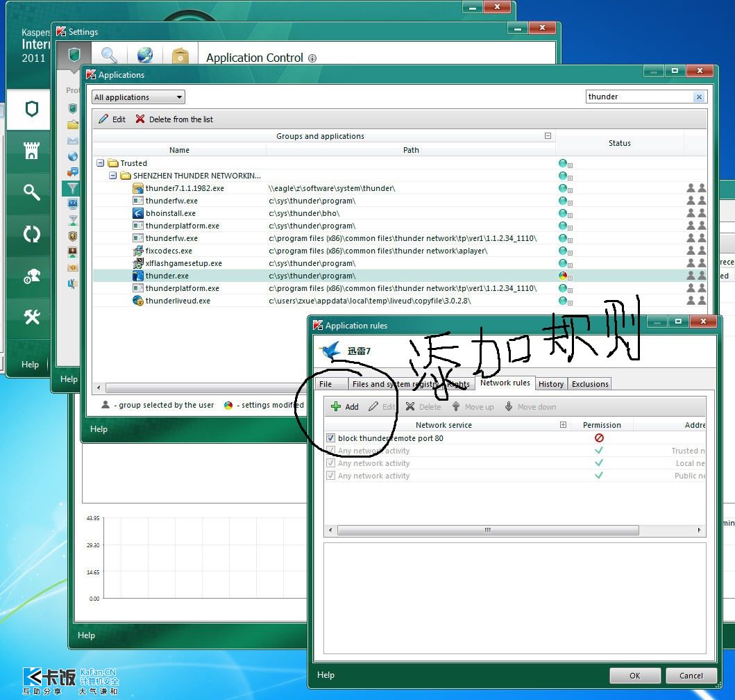Click the Edit pencil in Application rules toolbar
Screen dimensions: 735x700
[x=382, y=407]
